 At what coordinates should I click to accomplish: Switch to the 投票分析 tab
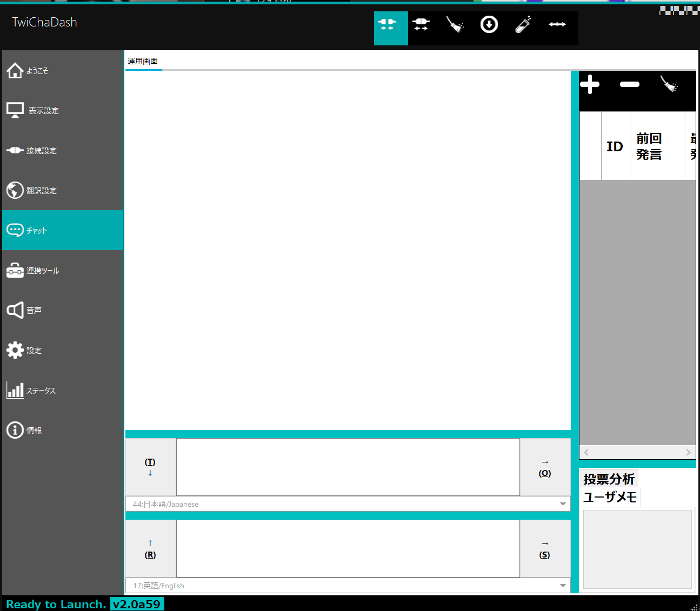[x=609, y=479]
